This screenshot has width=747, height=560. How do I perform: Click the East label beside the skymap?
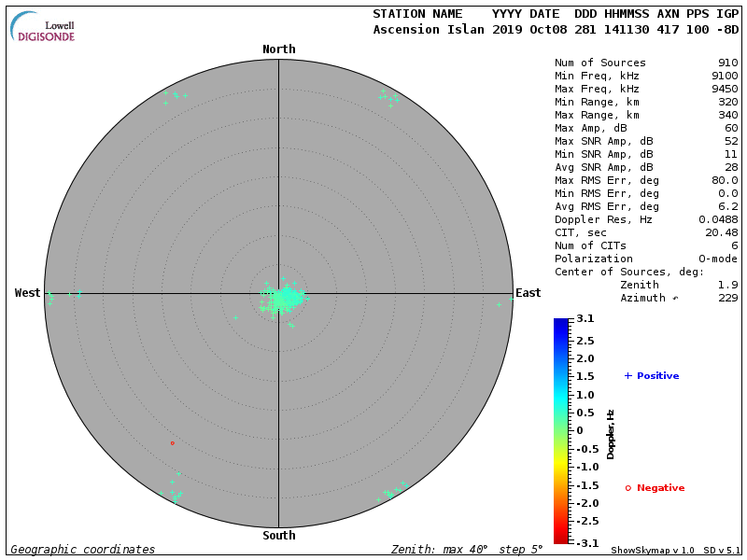click(x=528, y=293)
